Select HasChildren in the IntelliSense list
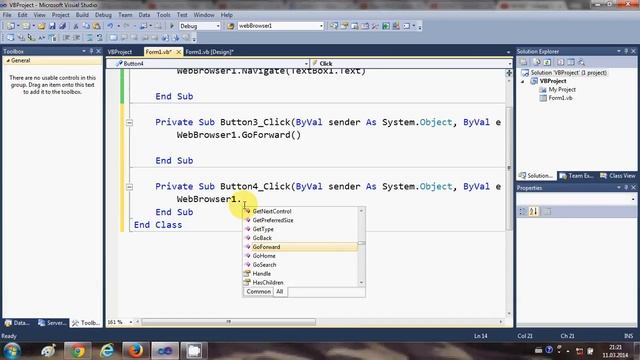 point(300,282)
